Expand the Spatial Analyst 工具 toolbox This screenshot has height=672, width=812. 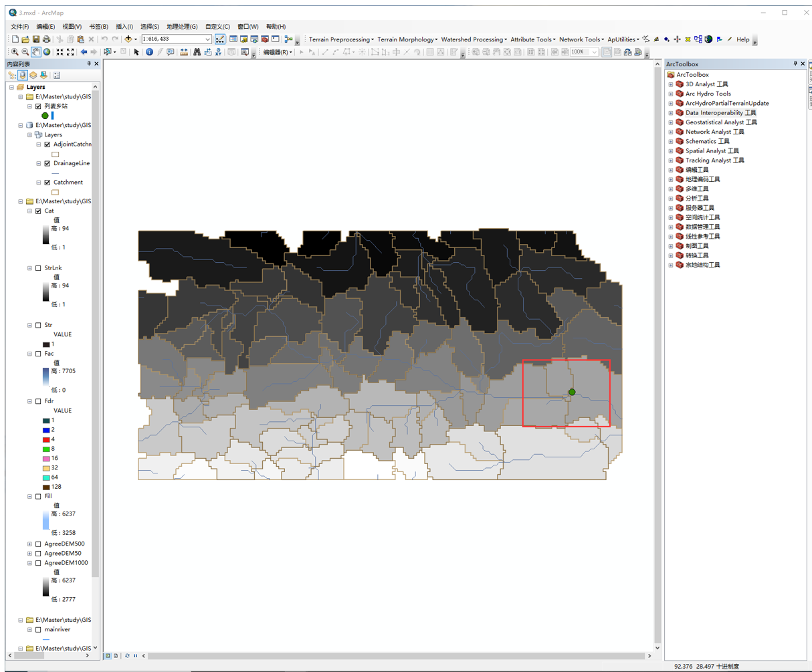(x=671, y=150)
